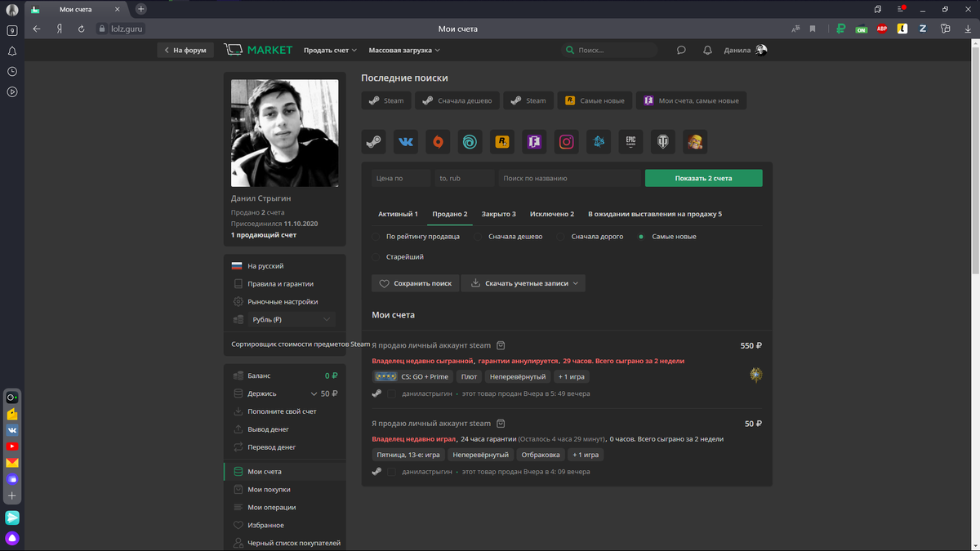Open the page translate icon
This screenshot has height=551, width=980.
click(x=795, y=29)
